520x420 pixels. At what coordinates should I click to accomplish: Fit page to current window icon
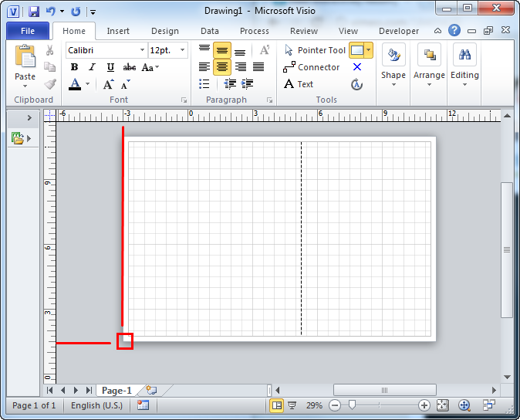[x=442, y=405]
